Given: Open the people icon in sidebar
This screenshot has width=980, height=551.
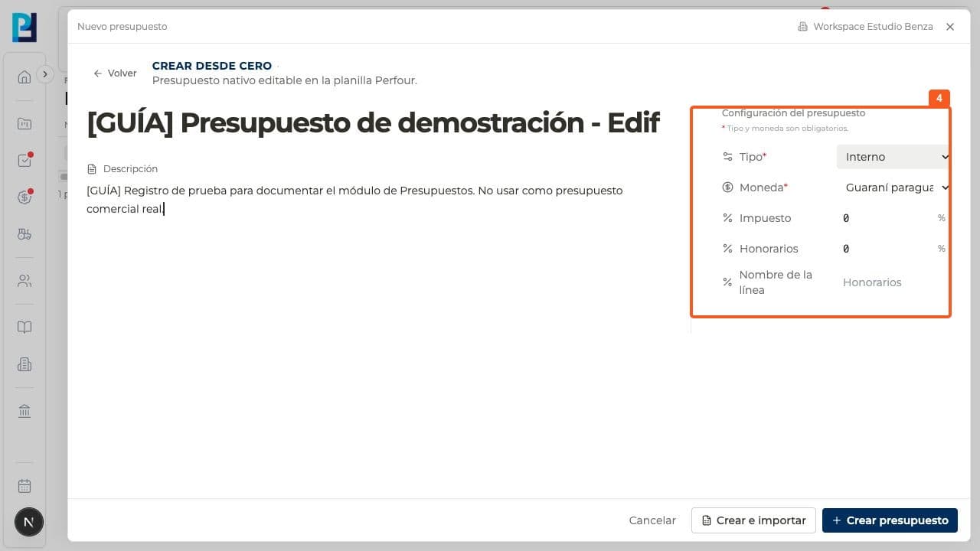Looking at the screenshot, I should pos(24,281).
